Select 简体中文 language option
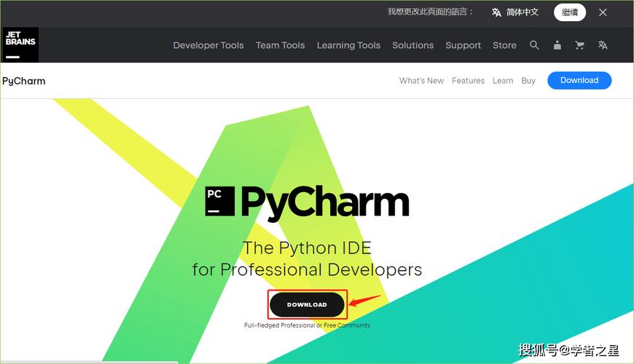634x364 pixels. [515, 12]
